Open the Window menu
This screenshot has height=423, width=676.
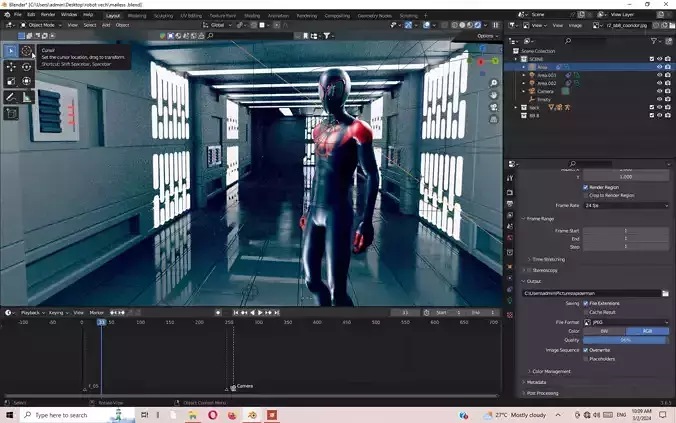click(69, 15)
